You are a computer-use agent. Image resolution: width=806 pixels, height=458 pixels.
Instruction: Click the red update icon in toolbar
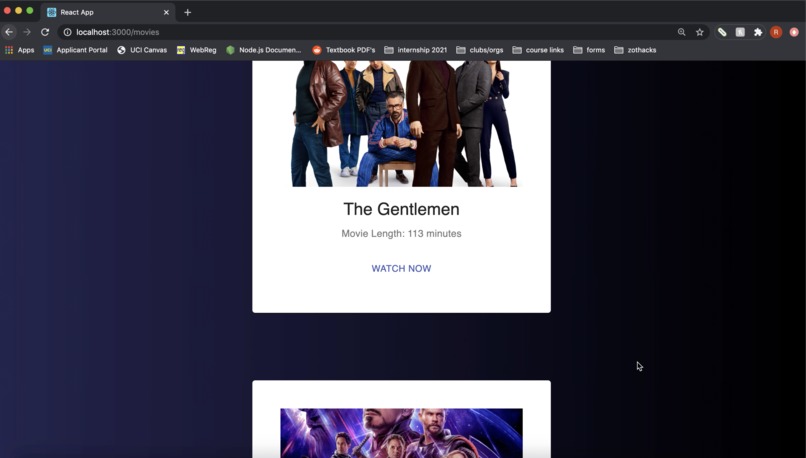794,32
